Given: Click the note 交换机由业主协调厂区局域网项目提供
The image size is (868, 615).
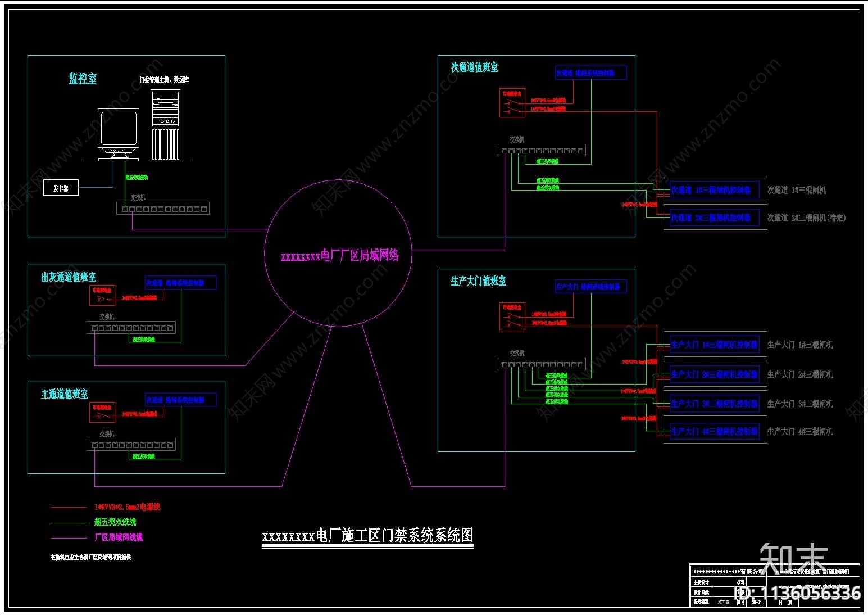Looking at the screenshot, I should coord(90,558).
